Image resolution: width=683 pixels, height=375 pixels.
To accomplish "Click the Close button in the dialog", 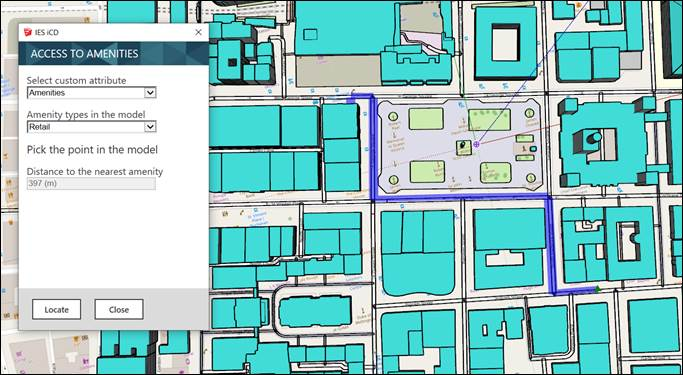I will click(x=119, y=309).
